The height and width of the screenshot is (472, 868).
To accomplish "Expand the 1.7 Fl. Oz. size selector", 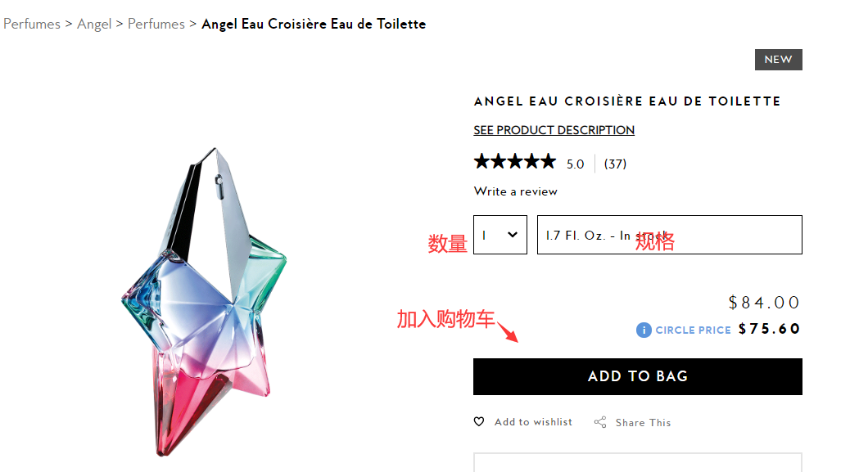I will point(669,235).
